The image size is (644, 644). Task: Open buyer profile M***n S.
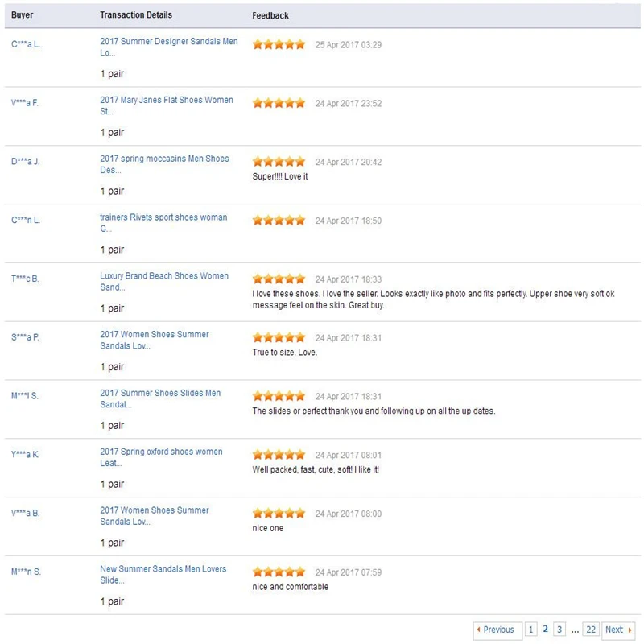pos(26,572)
